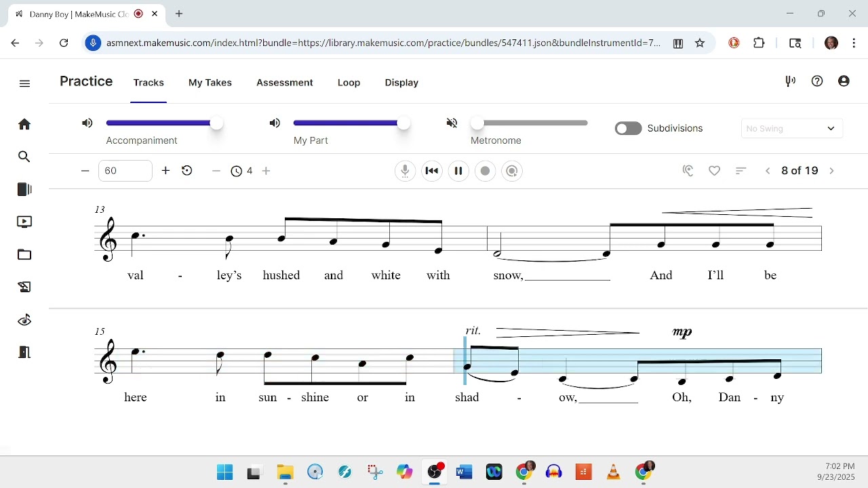Click the tempo field showing 60

(x=125, y=171)
